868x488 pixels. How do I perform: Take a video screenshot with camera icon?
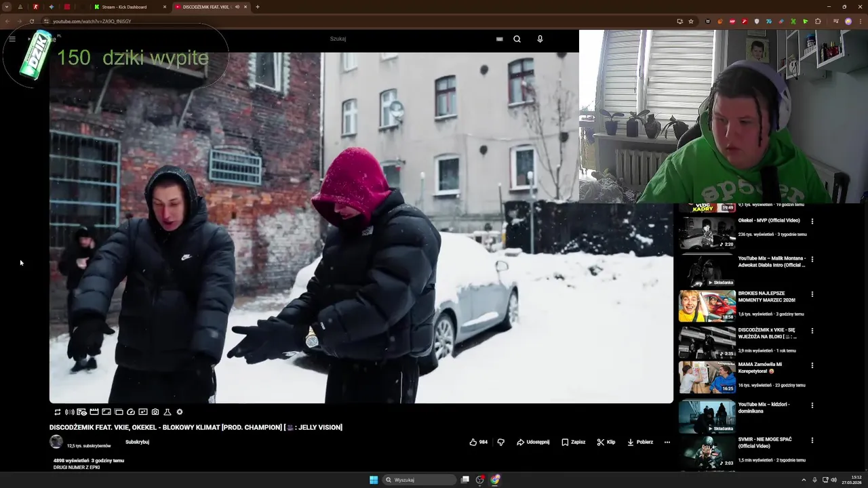[155, 412]
